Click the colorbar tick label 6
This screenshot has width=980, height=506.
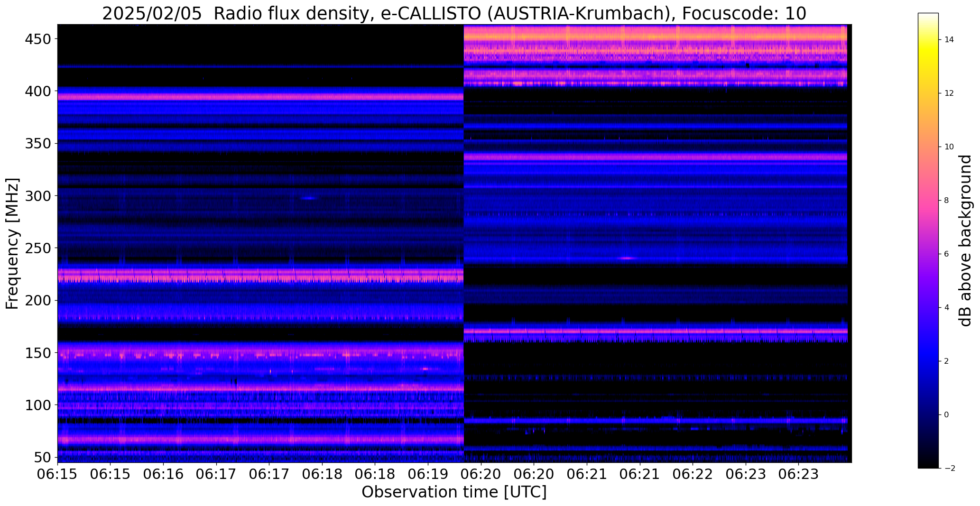(947, 254)
